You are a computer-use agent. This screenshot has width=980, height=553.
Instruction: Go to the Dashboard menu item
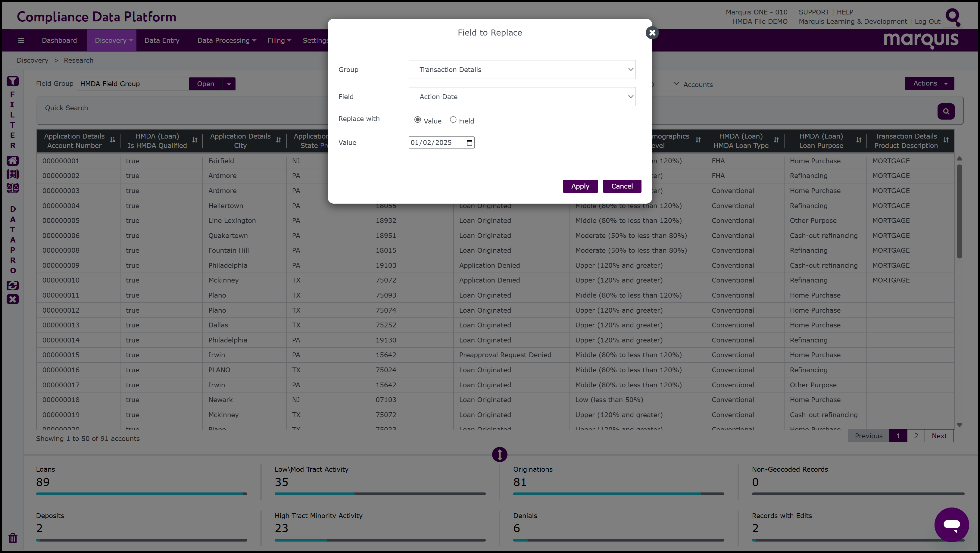coord(59,40)
